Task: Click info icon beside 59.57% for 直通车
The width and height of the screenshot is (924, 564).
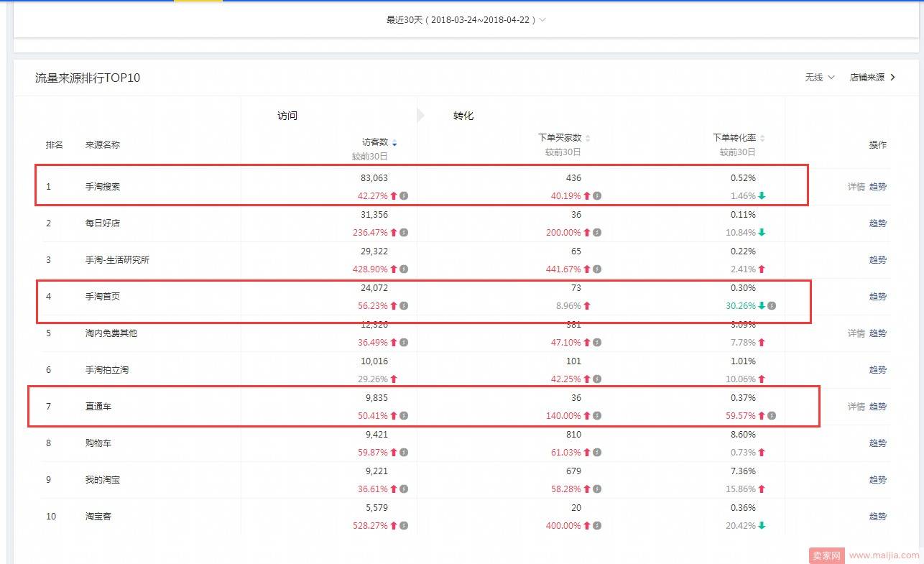Action: click(772, 416)
